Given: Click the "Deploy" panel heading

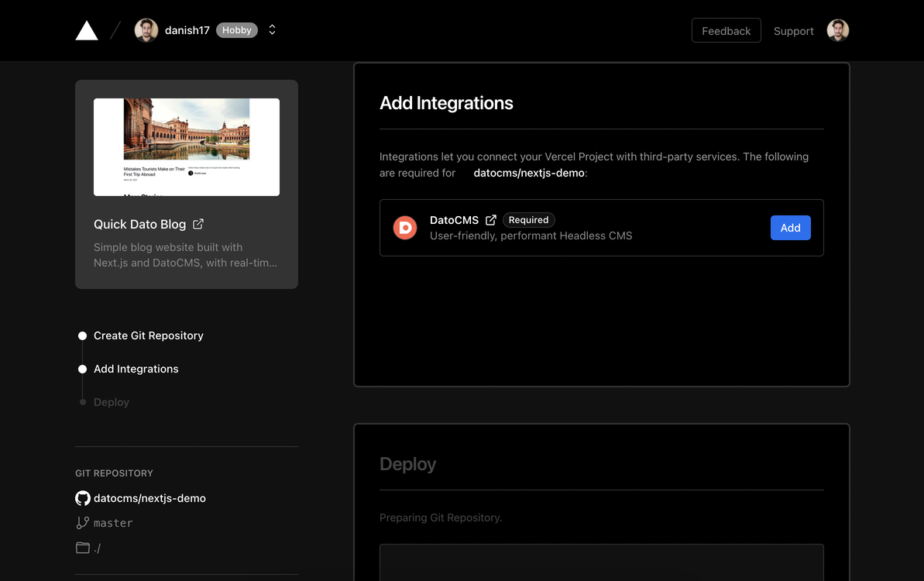Looking at the screenshot, I should pos(408,464).
